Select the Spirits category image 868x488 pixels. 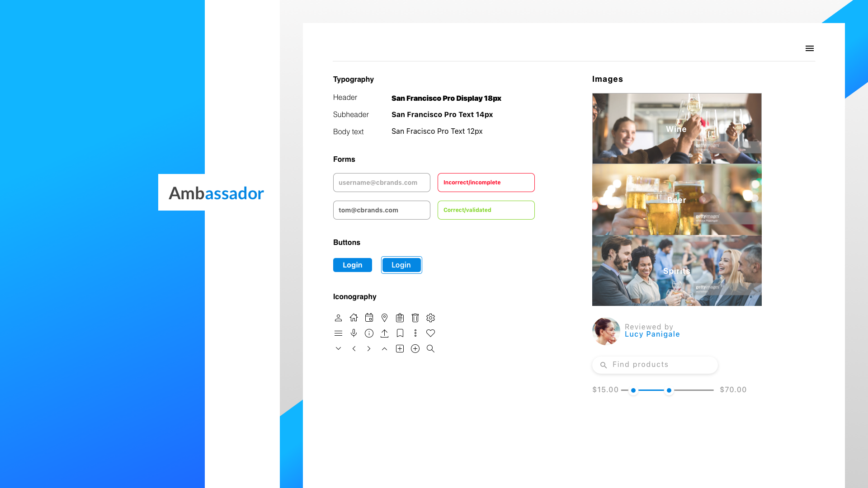click(677, 271)
